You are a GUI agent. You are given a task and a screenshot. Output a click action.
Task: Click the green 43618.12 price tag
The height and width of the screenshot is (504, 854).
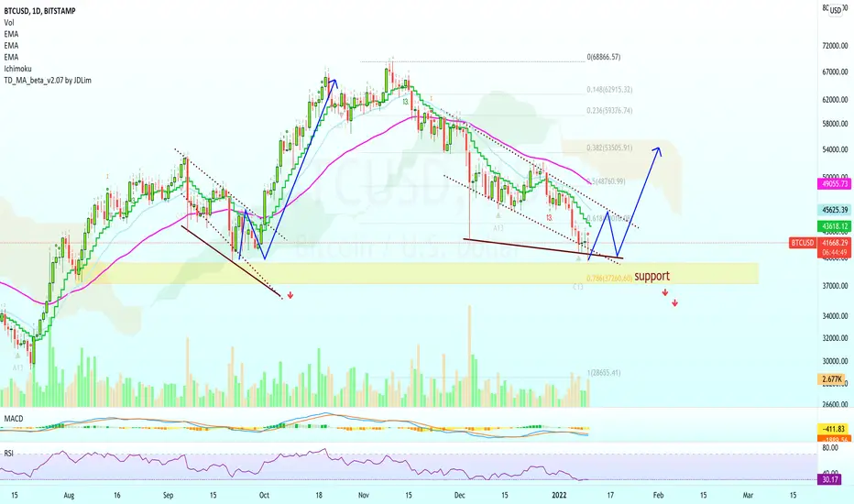(x=835, y=226)
